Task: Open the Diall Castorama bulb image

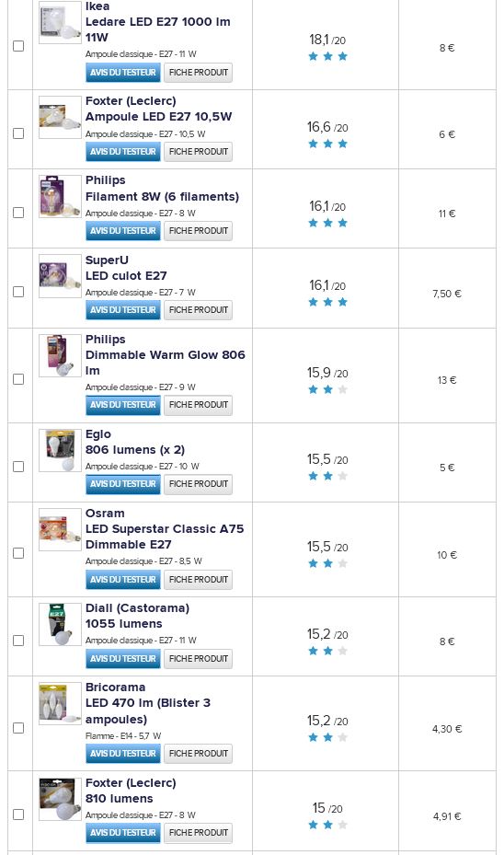Action: (60, 624)
